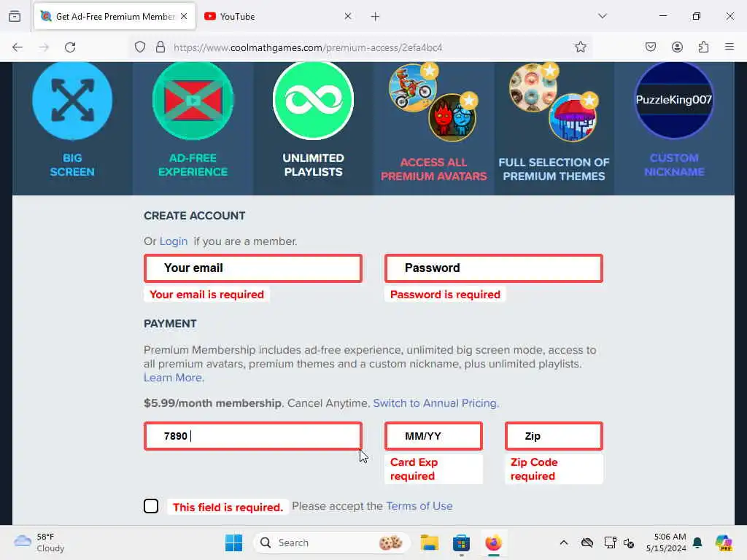This screenshot has width=747, height=560.
Task: Expand the list all tabs chevron
Action: coord(603,16)
